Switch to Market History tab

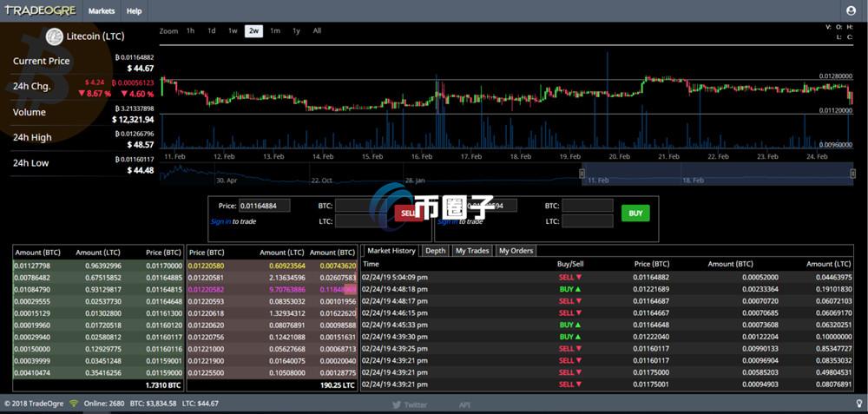pyautogui.click(x=391, y=251)
